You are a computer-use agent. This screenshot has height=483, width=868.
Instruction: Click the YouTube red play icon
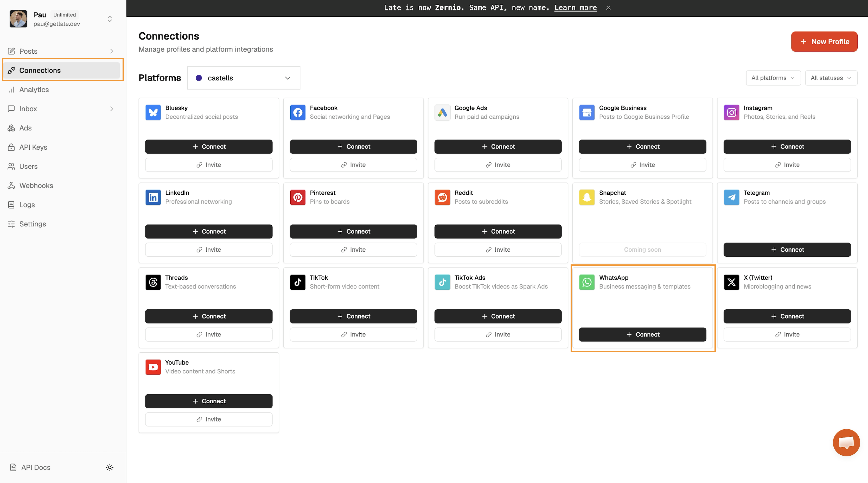(x=153, y=367)
